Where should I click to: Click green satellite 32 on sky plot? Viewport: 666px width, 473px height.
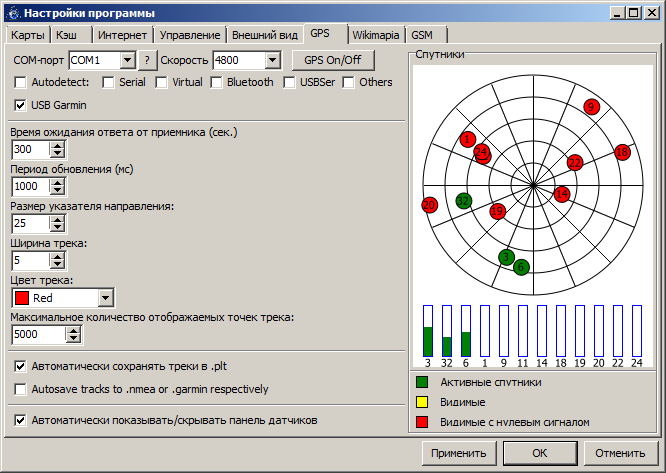(x=463, y=201)
